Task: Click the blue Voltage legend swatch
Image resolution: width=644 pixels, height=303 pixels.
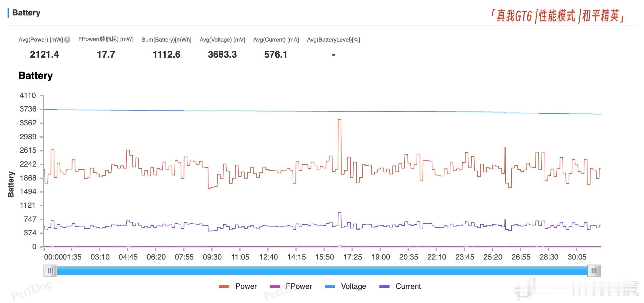Action: (330, 287)
